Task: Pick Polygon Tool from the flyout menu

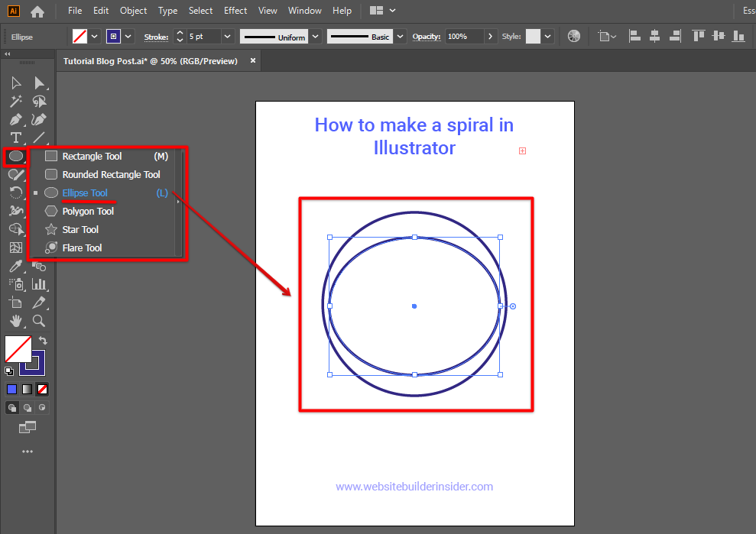Action: (x=88, y=211)
